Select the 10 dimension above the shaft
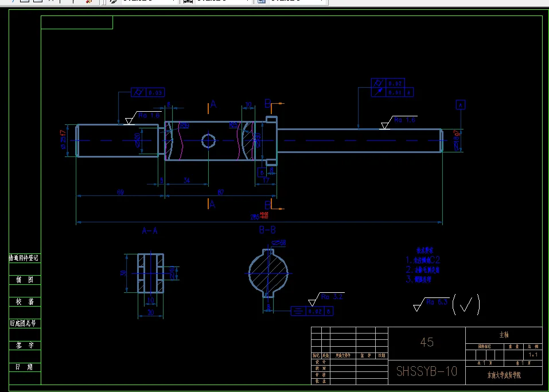 point(248,104)
